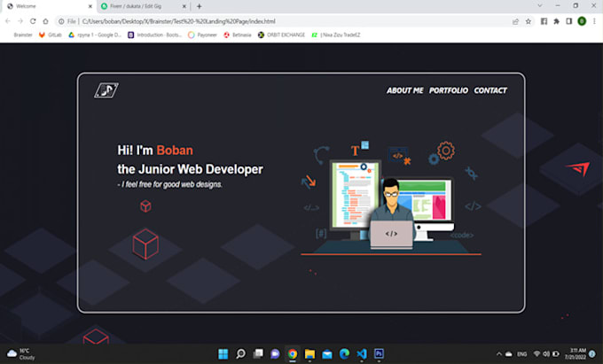Open the notification center badge icon

point(592,353)
